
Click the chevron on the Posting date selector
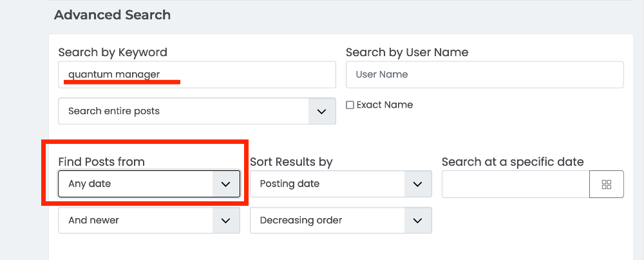pos(417,184)
